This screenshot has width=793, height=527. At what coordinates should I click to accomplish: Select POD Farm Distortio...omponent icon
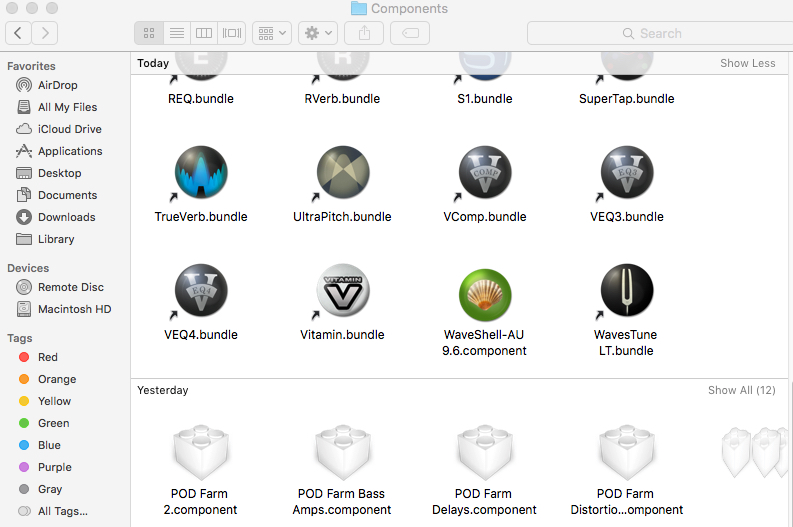tap(627, 452)
